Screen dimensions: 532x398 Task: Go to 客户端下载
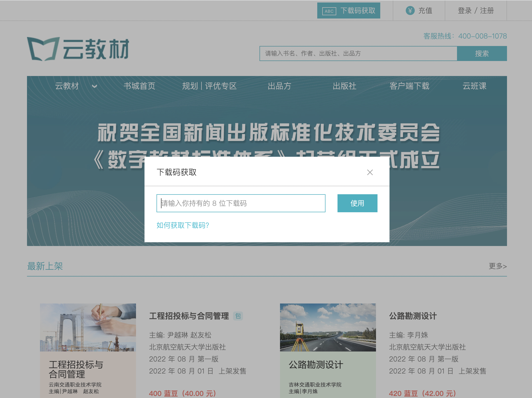pyautogui.click(x=409, y=86)
